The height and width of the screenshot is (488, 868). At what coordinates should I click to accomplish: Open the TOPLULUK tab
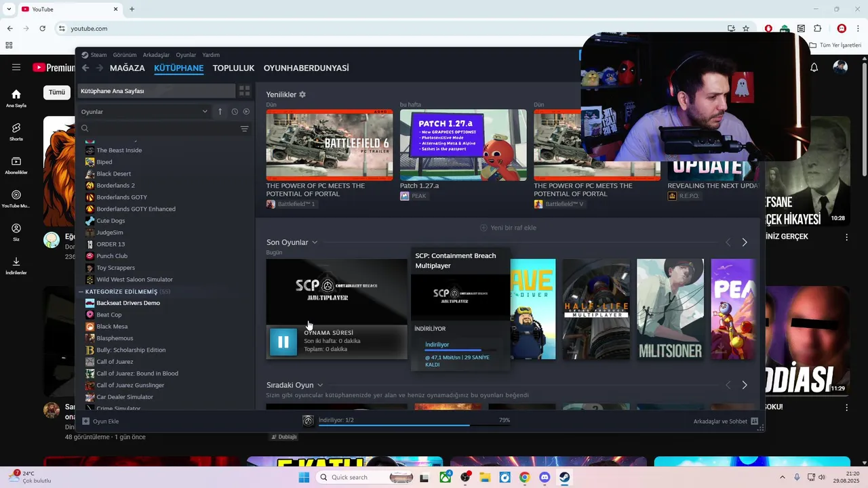pyautogui.click(x=233, y=68)
